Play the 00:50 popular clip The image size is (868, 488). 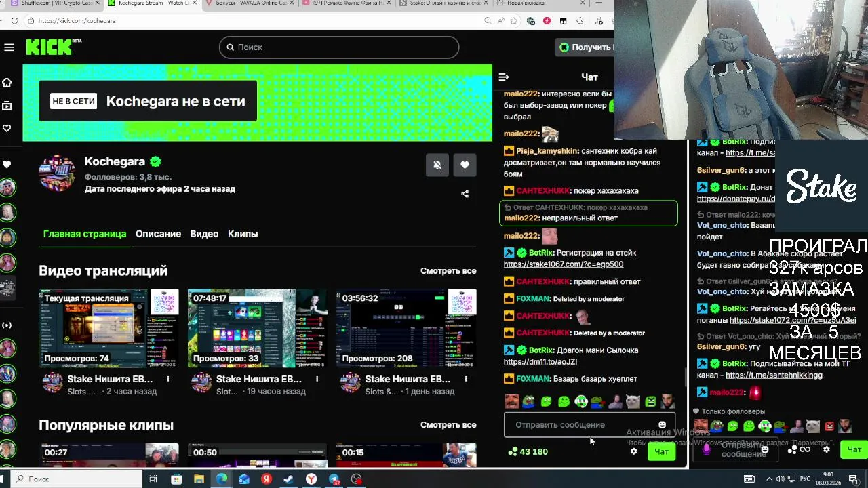click(x=258, y=455)
